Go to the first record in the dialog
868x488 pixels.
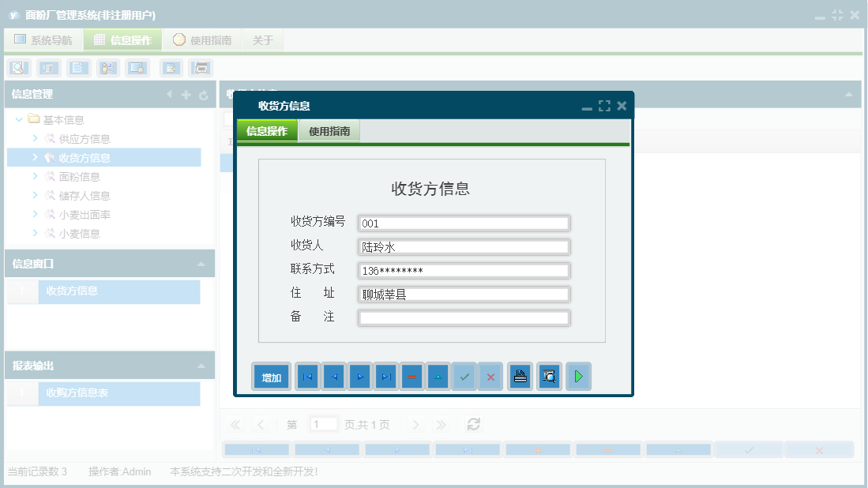pyautogui.click(x=306, y=377)
